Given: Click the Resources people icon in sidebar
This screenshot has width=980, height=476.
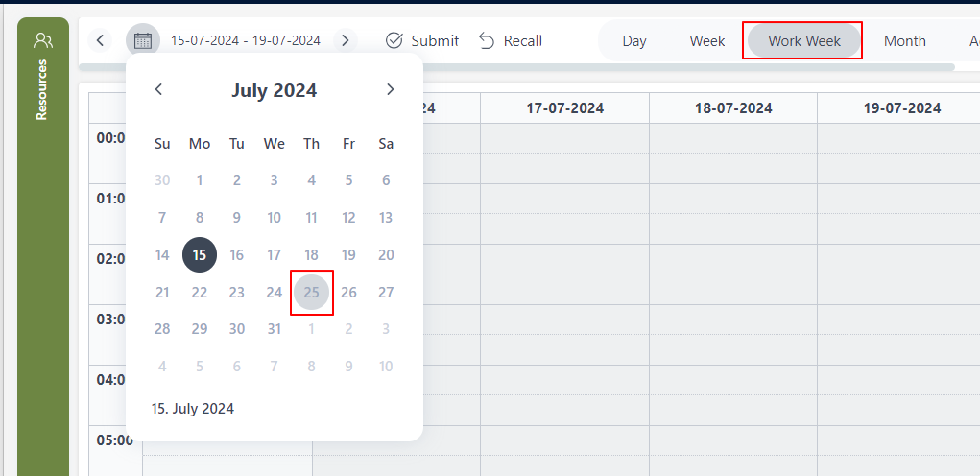Looking at the screenshot, I should tap(43, 40).
